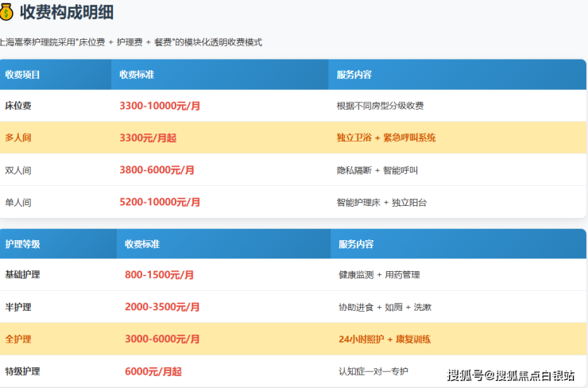
Task: Click the highlighted 全护理 row label
Action: [x=18, y=339]
